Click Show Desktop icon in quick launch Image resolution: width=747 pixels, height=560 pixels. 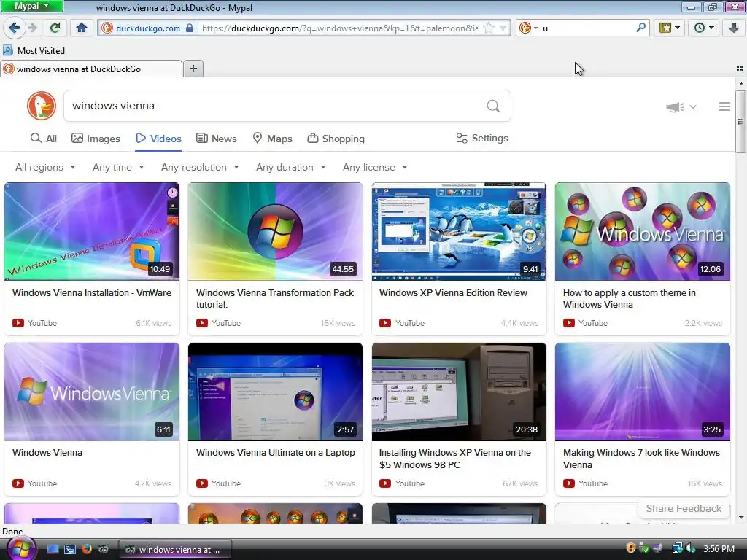(53, 549)
